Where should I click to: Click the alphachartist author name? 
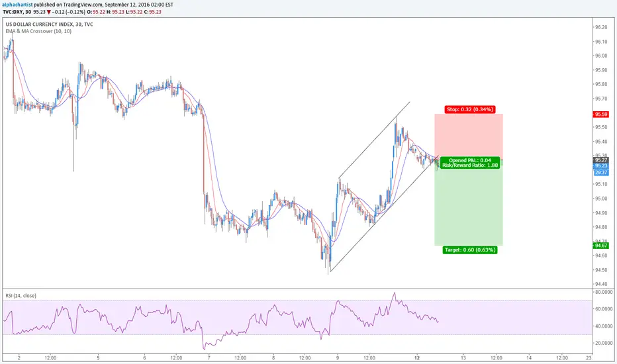[17, 5]
